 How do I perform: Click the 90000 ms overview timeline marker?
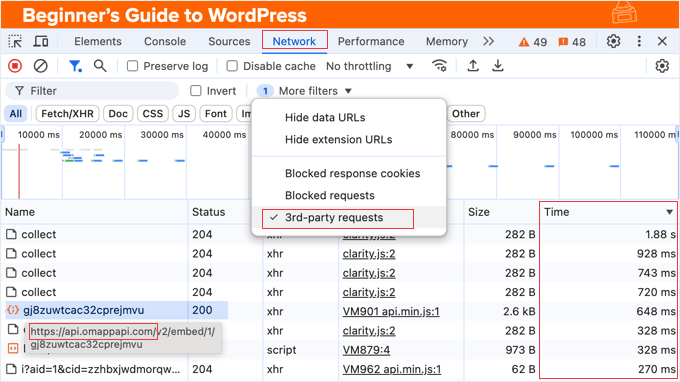pyautogui.click(x=534, y=135)
